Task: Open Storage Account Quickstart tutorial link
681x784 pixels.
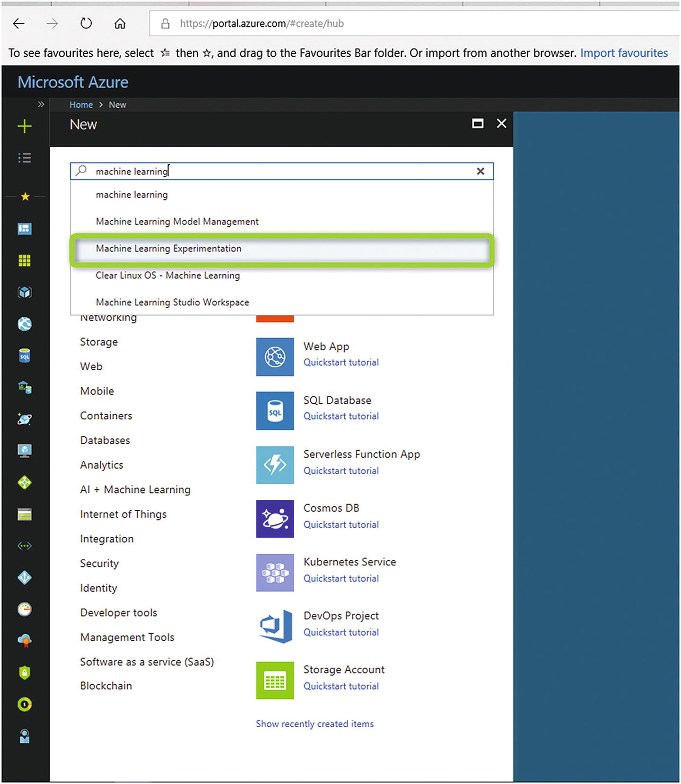Action: (x=341, y=687)
